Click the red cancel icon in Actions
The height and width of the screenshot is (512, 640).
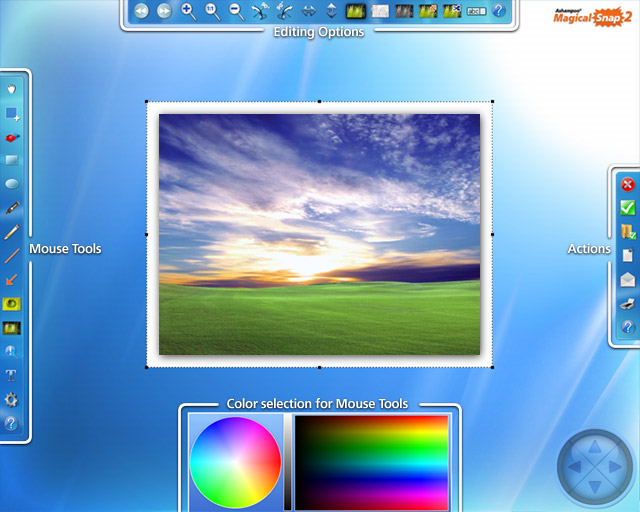[x=628, y=184]
